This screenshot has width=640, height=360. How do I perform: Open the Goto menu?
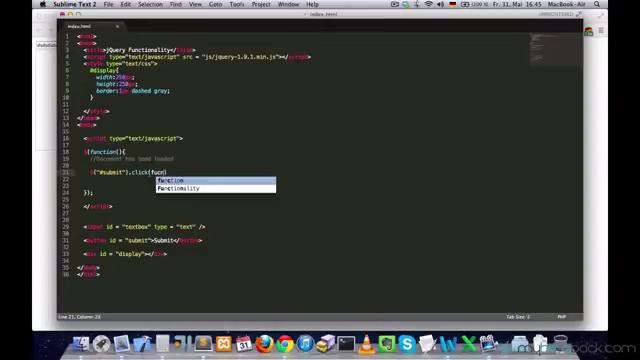(x=216, y=4)
